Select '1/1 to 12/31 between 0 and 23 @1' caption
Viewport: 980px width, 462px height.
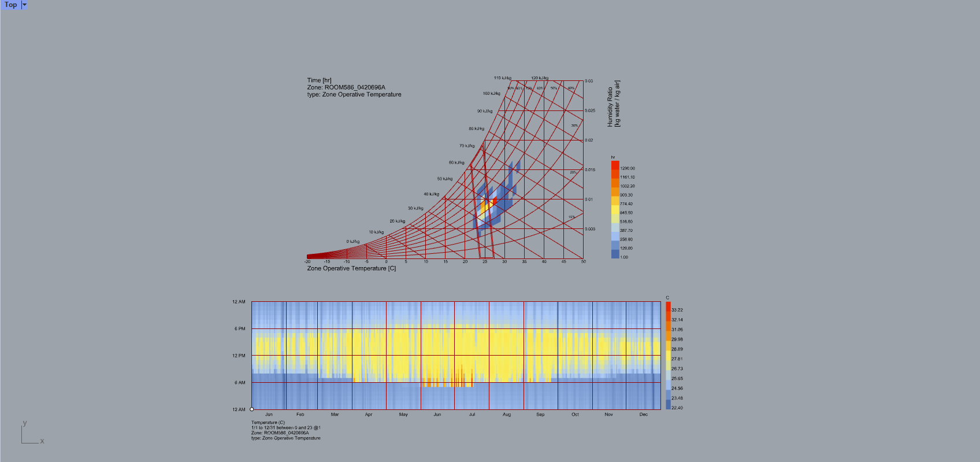click(285, 428)
